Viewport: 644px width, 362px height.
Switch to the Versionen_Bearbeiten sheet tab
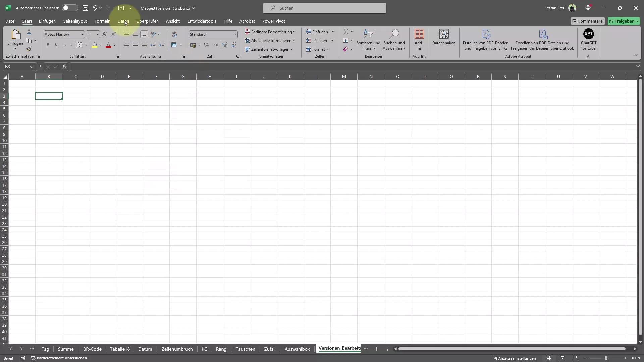[x=338, y=349]
